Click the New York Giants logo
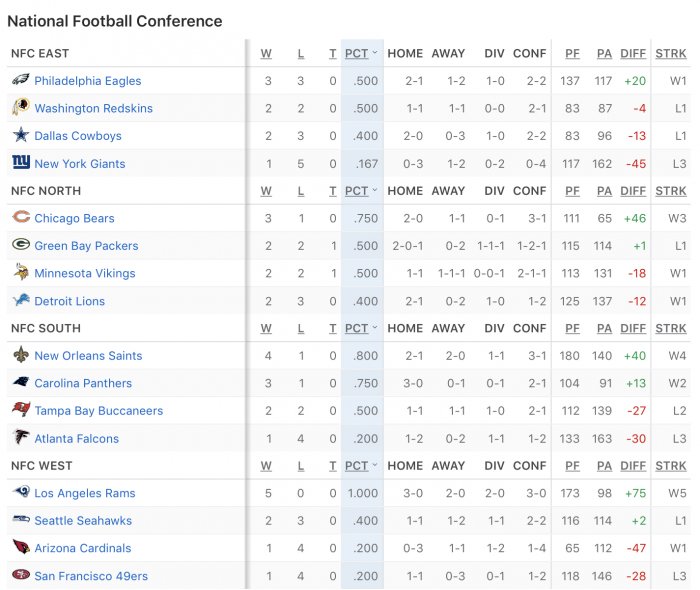The image size is (700, 590). point(21,162)
